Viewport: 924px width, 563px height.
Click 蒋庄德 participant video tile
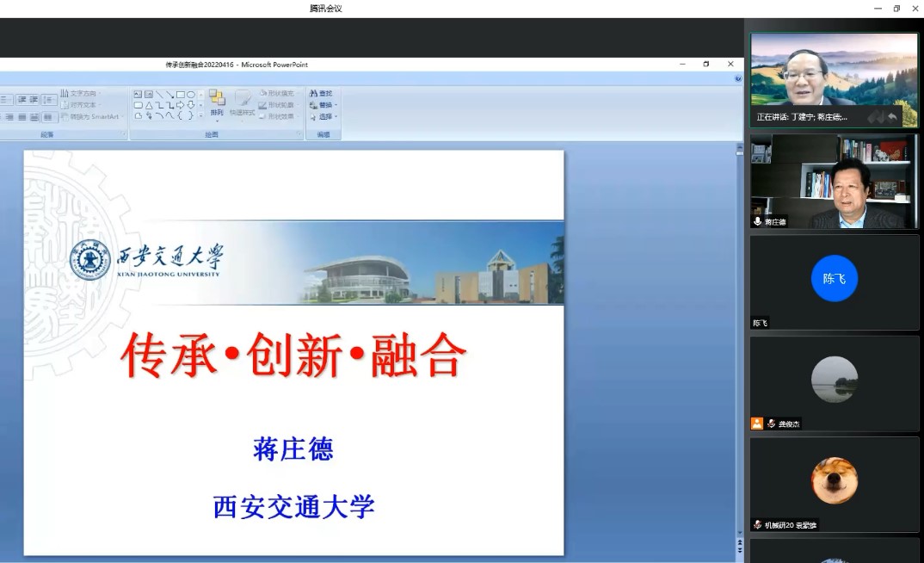pyautogui.click(x=834, y=181)
